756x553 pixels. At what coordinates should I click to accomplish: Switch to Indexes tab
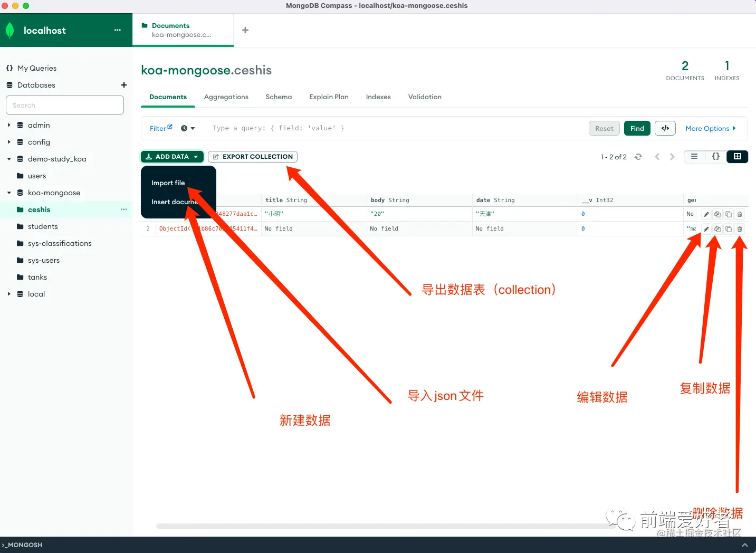pyautogui.click(x=378, y=97)
